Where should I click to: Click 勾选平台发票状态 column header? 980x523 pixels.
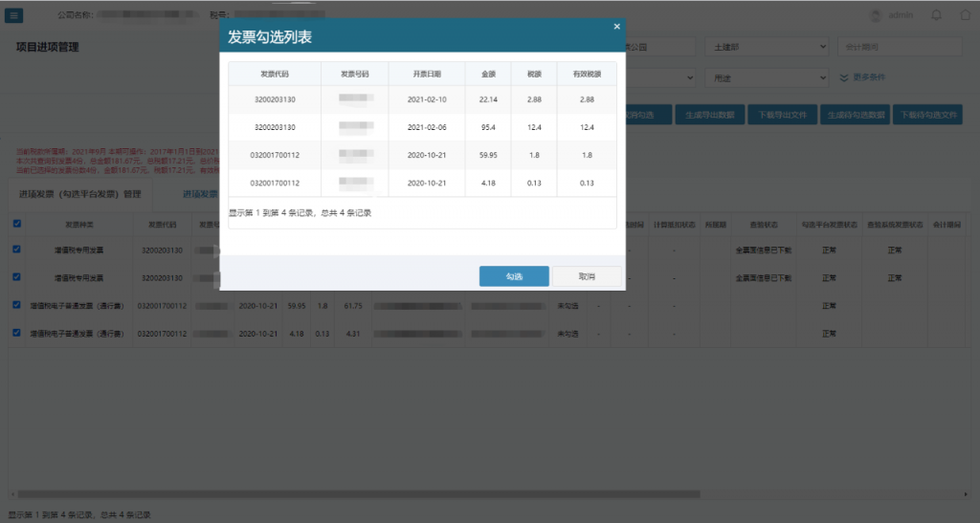830,225
